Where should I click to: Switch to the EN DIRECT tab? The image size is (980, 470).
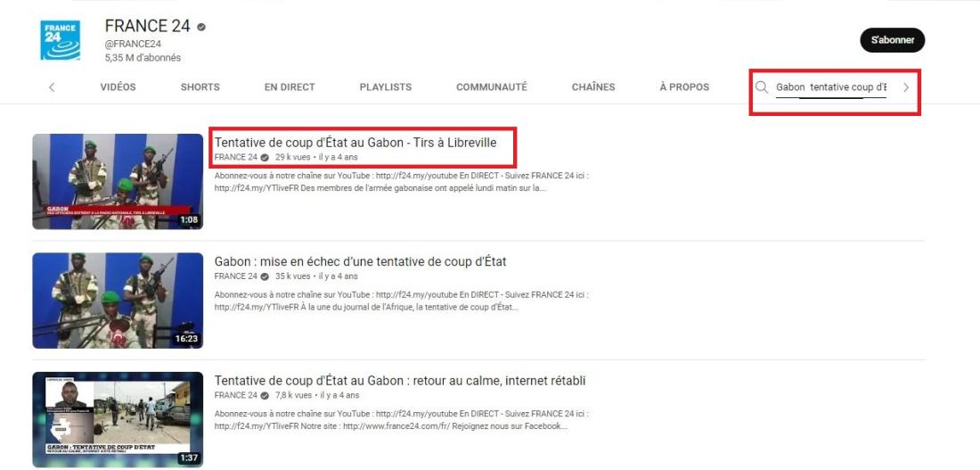[290, 87]
